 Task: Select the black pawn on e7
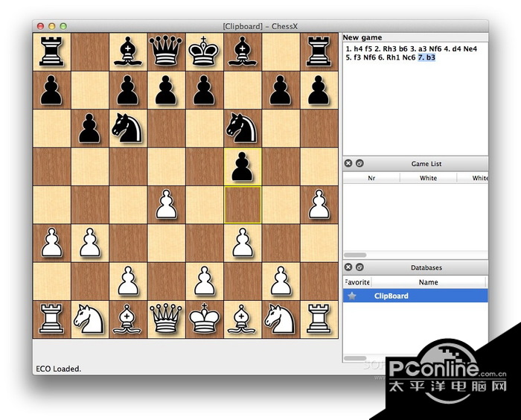click(x=204, y=90)
